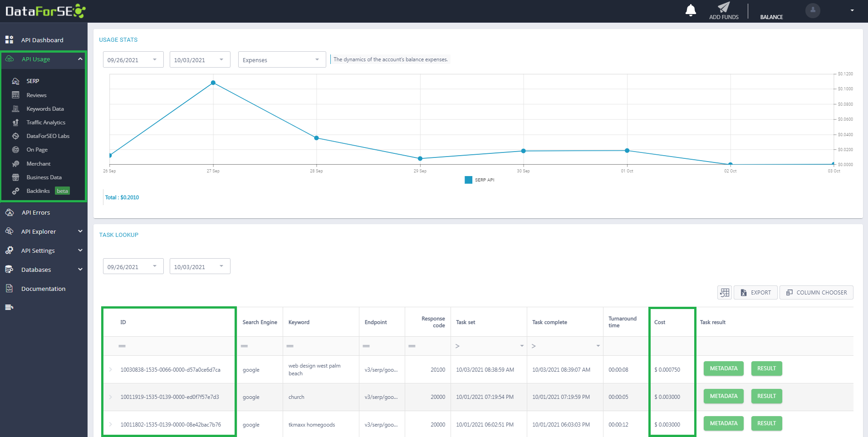Click METADATA for church task

click(x=724, y=396)
